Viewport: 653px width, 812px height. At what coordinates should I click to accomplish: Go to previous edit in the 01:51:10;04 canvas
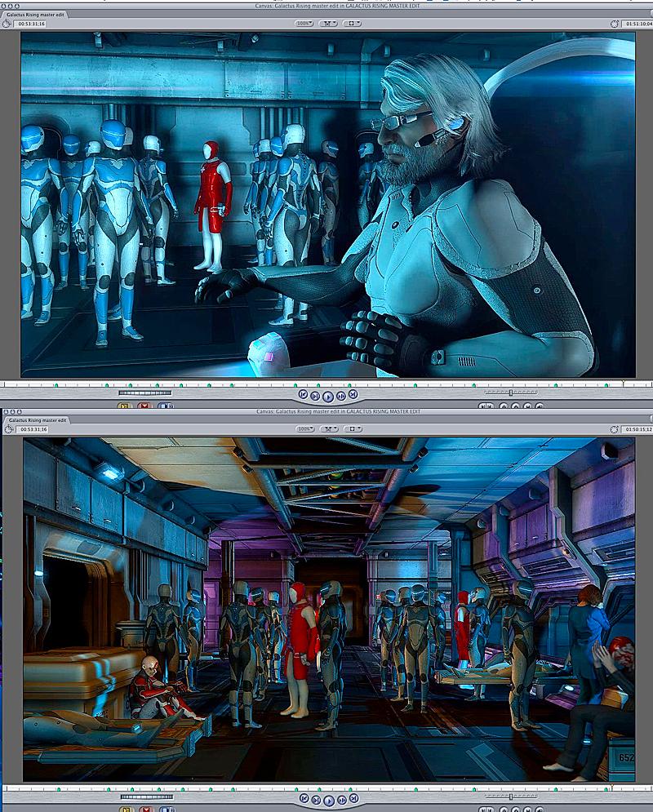[x=304, y=395]
